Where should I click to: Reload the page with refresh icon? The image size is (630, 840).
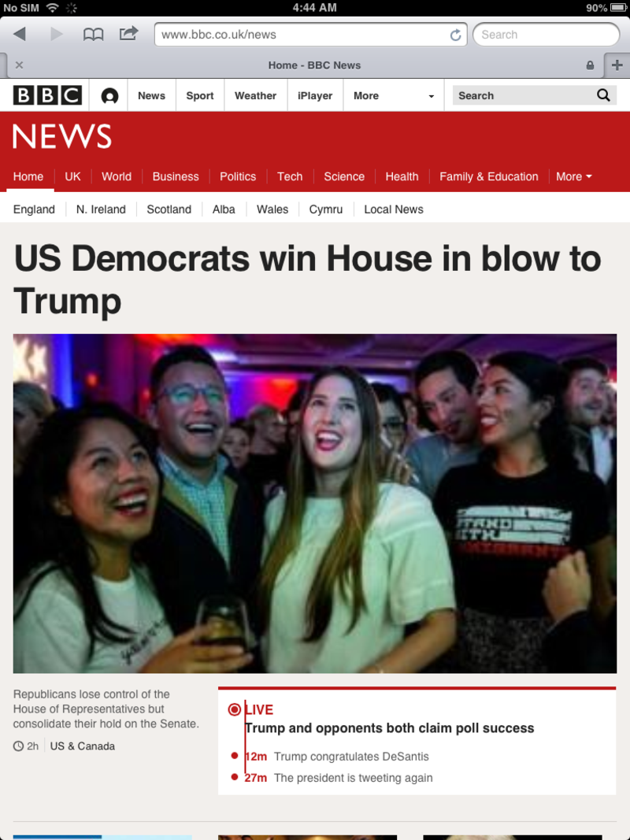[455, 35]
